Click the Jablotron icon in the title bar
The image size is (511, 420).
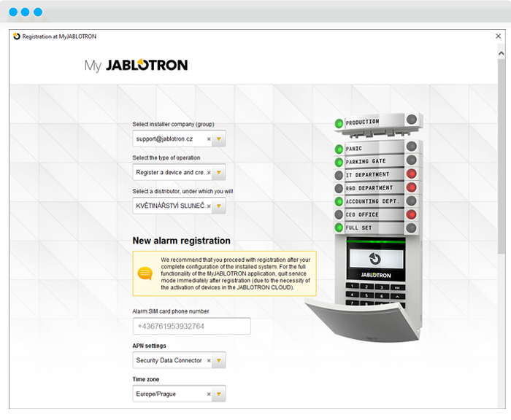17,36
